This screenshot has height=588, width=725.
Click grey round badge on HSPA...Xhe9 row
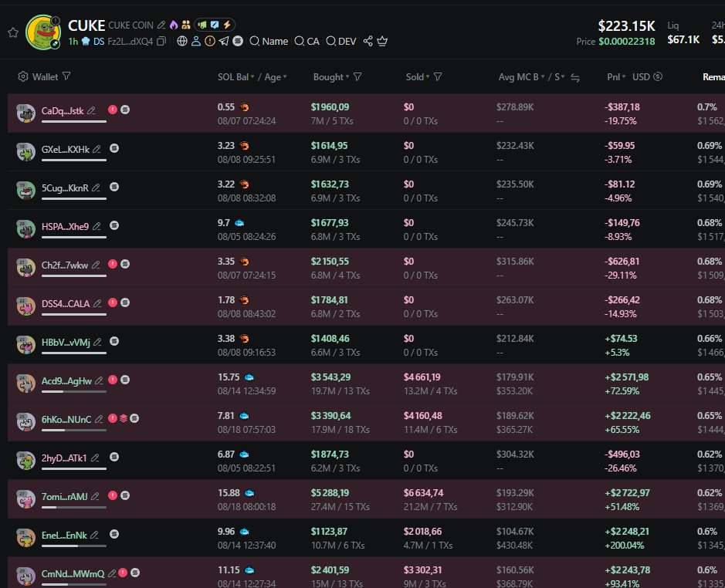(x=114, y=225)
